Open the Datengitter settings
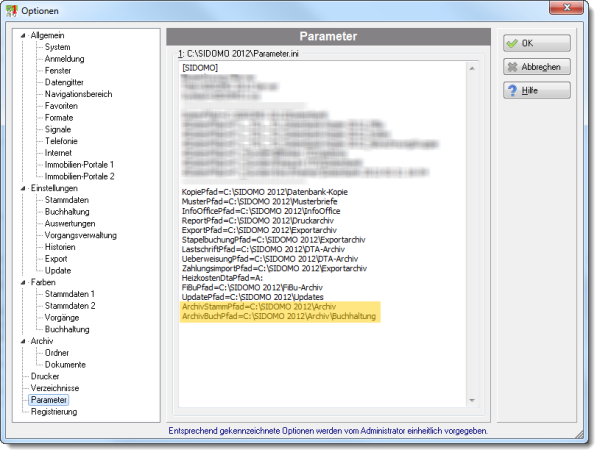 [x=64, y=83]
